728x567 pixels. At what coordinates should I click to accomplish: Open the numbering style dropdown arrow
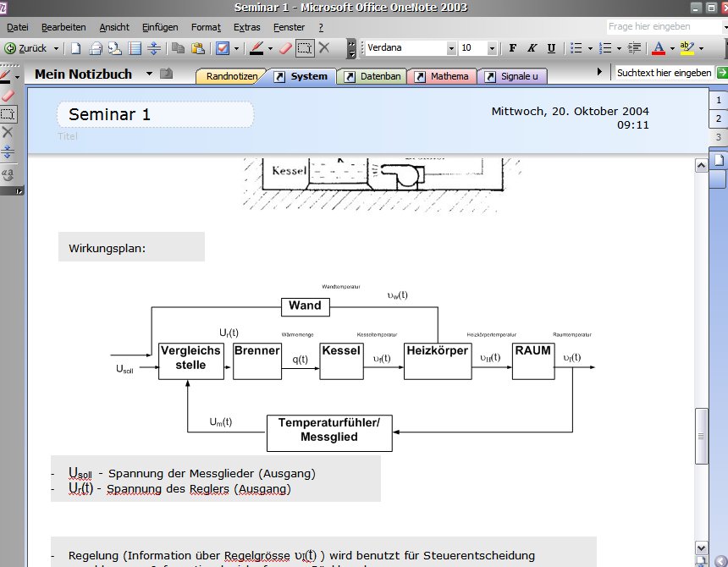[x=619, y=48]
